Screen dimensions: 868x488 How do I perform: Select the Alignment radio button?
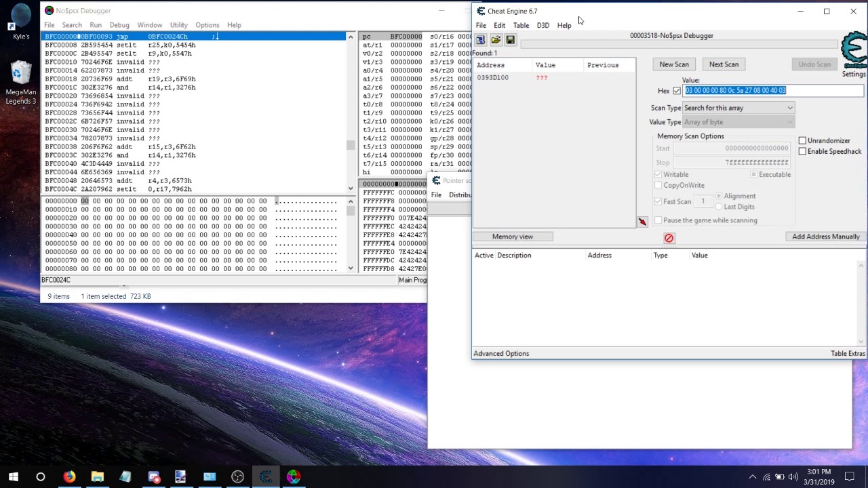tap(719, 196)
